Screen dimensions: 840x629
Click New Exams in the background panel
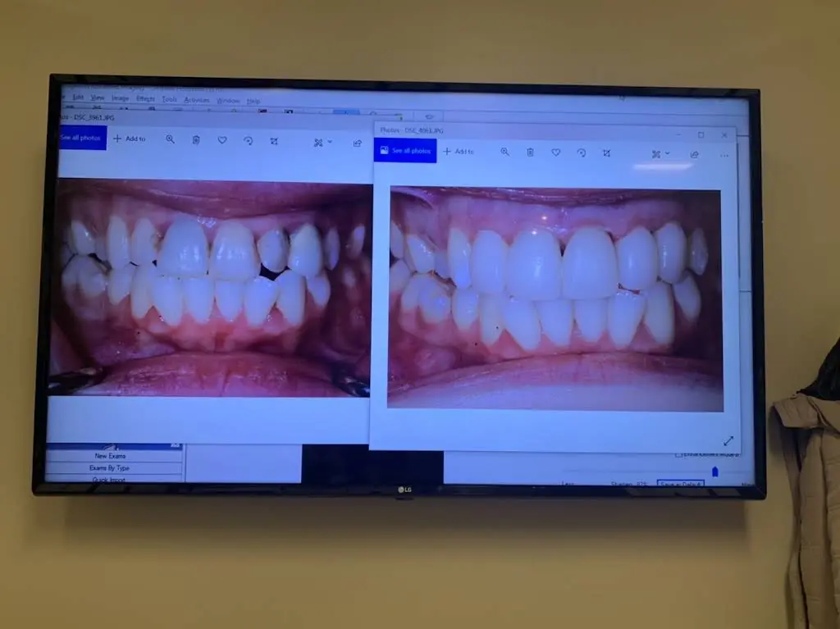[111, 456]
